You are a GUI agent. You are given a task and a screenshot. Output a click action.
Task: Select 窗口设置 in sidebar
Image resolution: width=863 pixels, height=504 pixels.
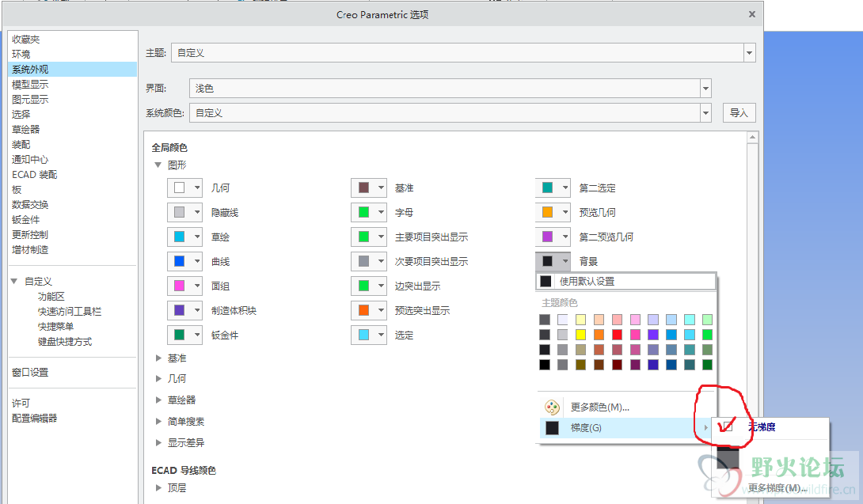pyautogui.click(x=30, y=373)
